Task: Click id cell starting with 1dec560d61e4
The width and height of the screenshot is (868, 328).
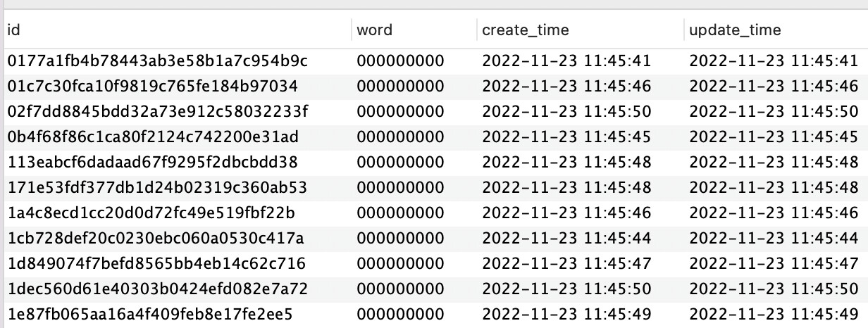Action: [x=158, y=289]
